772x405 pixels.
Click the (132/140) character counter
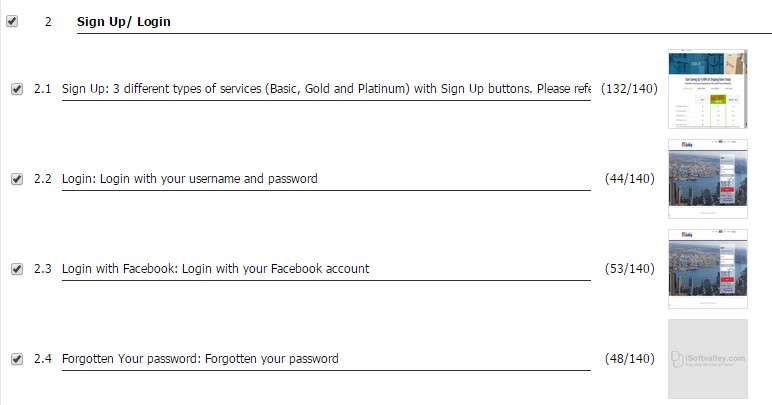point(629,89)
